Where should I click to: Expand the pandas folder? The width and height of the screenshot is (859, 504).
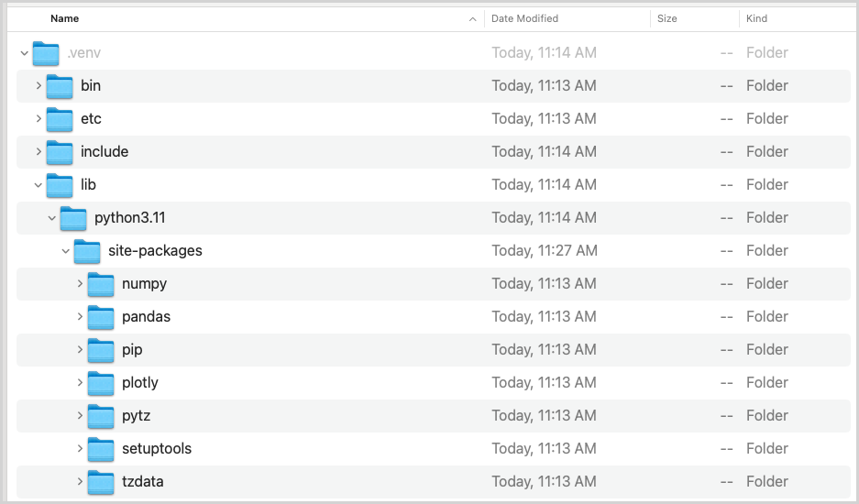80,316
